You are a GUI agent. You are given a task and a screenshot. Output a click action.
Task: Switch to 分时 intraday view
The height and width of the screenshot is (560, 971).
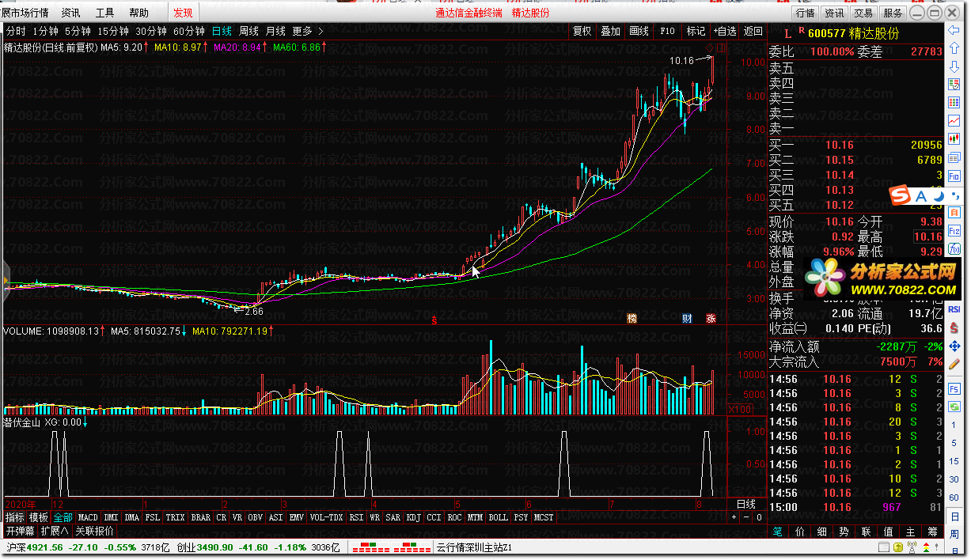point(16,31)
